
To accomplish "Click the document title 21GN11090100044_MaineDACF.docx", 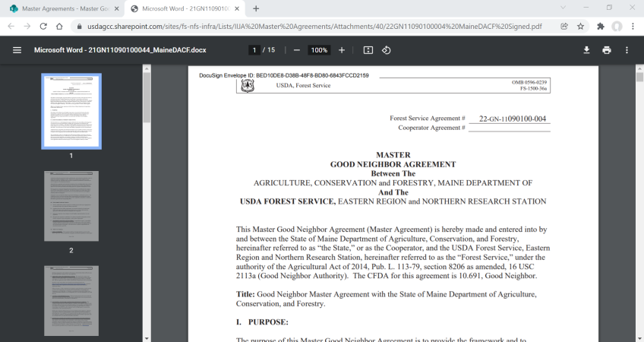I will tap(120, 50).
